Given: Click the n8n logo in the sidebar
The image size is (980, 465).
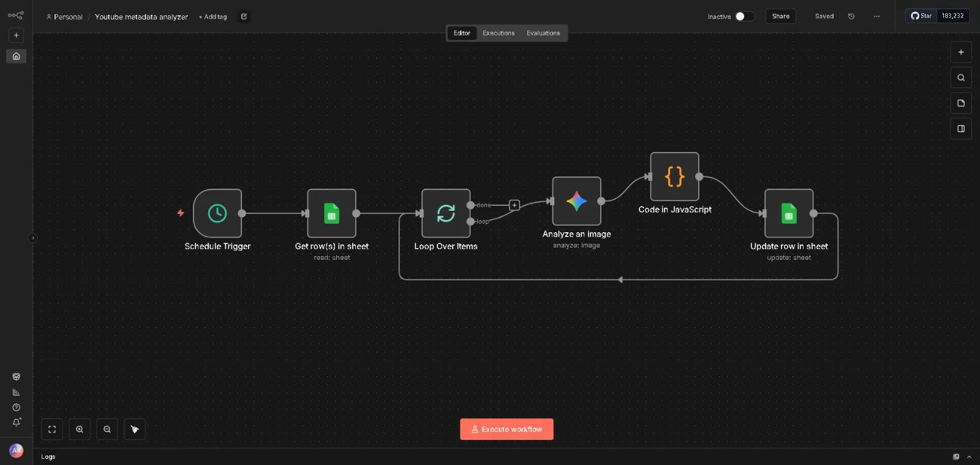Looking at the screenshot, I should point(16,15).
